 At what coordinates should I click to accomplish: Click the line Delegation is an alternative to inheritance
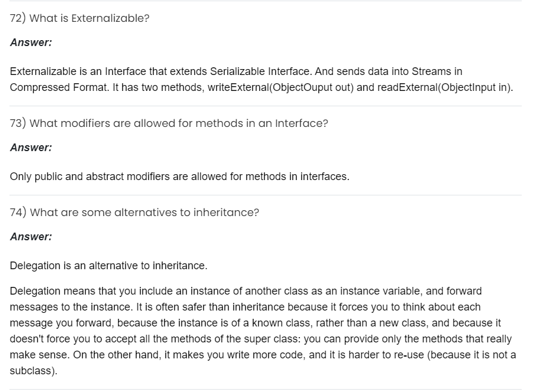[x=109, y=266]
